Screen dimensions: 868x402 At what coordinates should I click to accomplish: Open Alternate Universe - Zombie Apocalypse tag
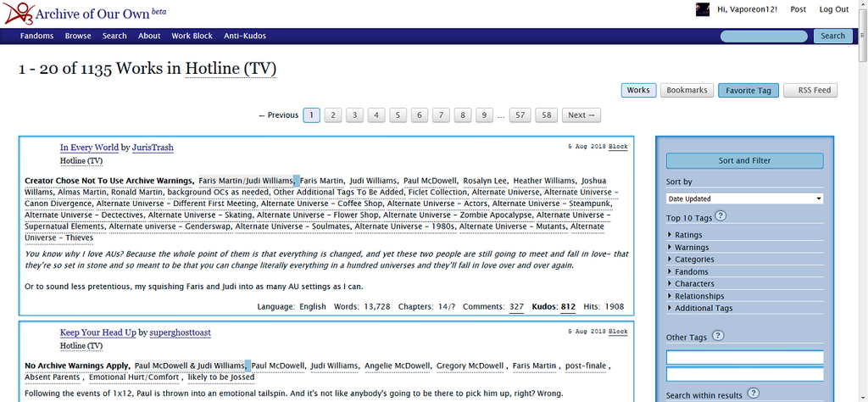(x=457, y=215)
